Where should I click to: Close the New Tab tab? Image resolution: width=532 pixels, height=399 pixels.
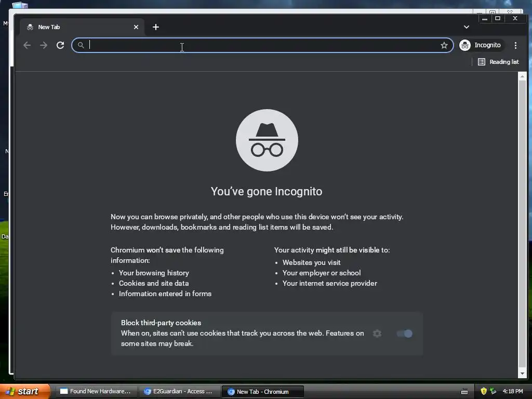pyautogui.click(x=136, y=27)
